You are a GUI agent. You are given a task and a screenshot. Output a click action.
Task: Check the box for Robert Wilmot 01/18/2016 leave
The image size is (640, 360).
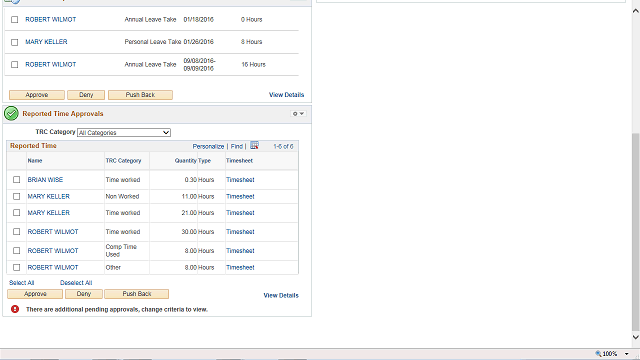[x=15, y=20]
